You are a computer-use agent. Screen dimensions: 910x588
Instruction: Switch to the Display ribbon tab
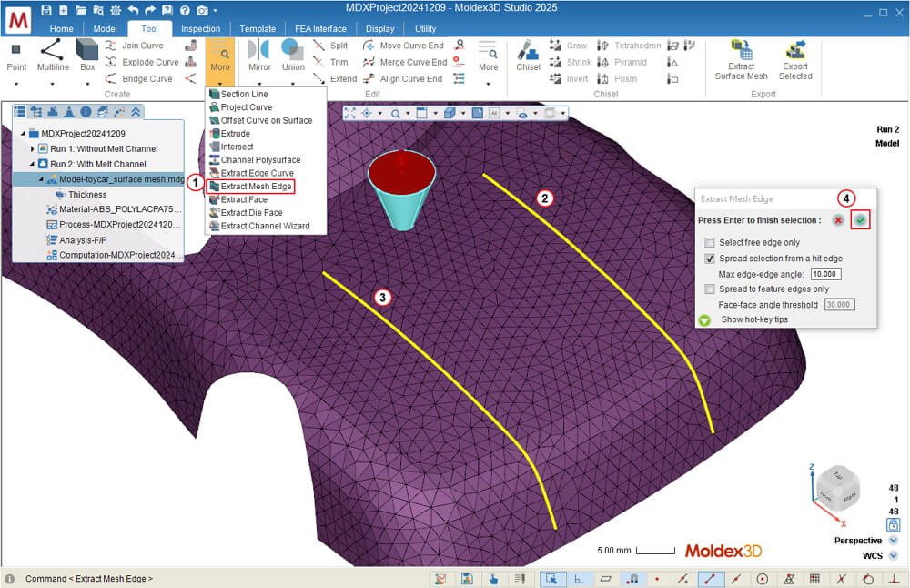[380, 28]
